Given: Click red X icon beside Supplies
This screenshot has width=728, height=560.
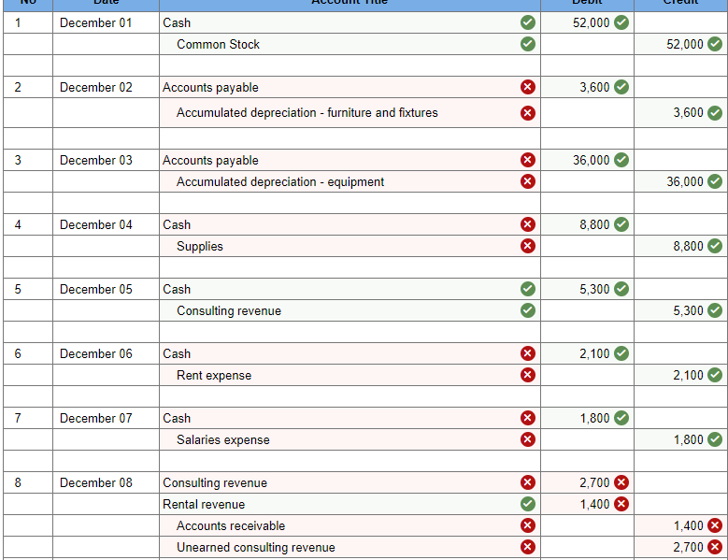Looking at the screenshot, I should tap(527, 246).
